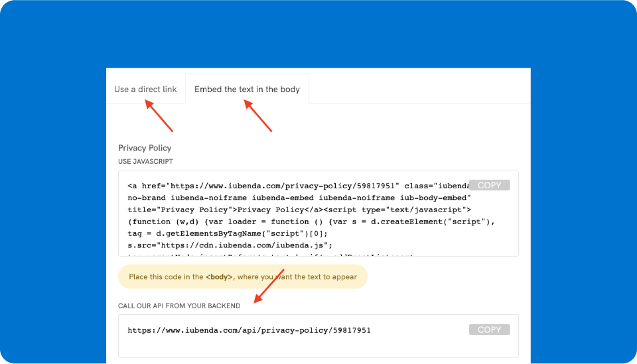
Task: Select the Embed the text in the body tab
Action: (247, 89)
